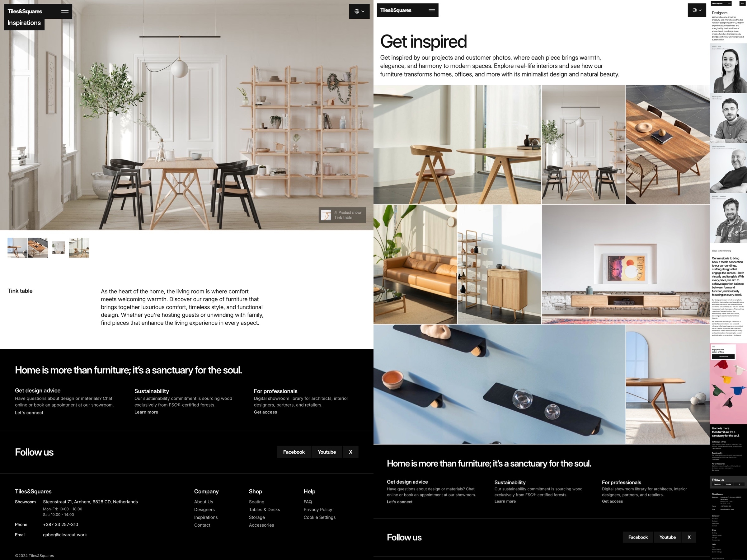747x560 pixels.
Task: Click the X social media icon
Action: [350, 452]
